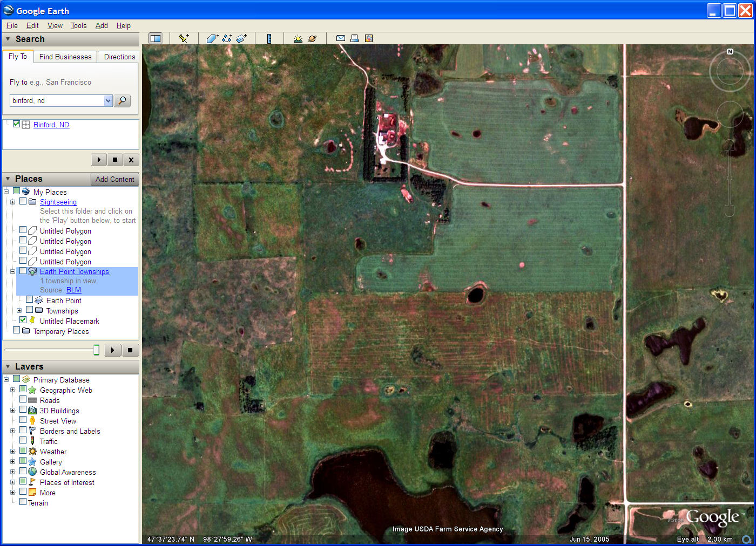This screenshot has width=756, height=546.
Task: Click the search magnifying glass button
Action: tap(123, 100)
